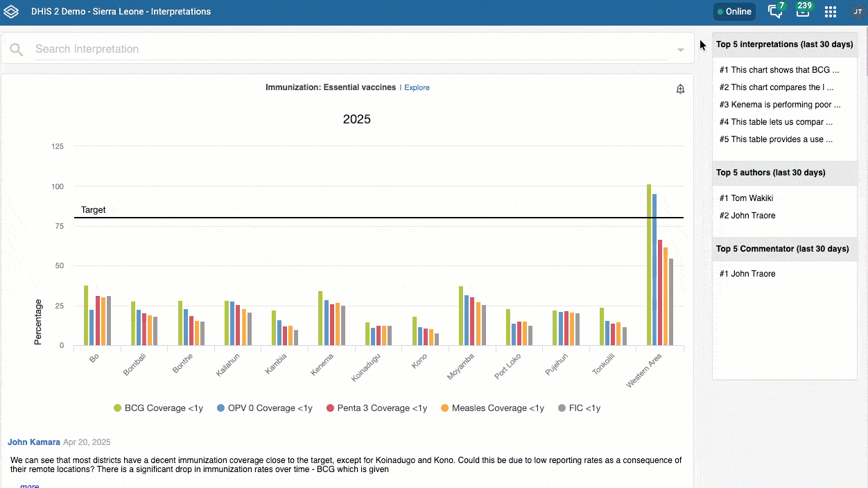Click the Immunization: Essential vaccines title

[x=331, y=87]
